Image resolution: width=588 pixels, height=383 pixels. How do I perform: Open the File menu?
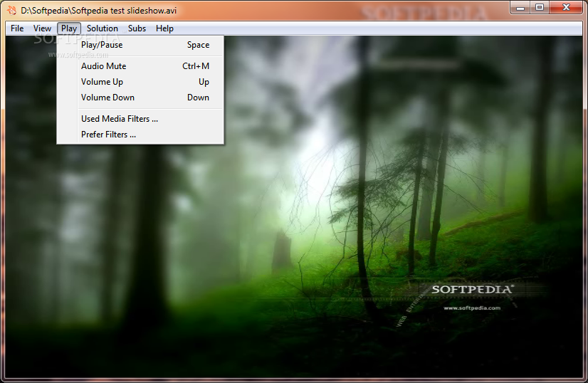[17, 28]
